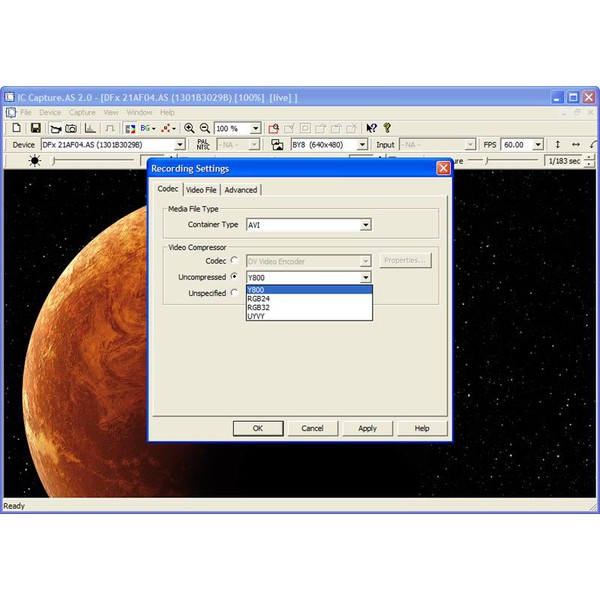Screen dimensions: 600x600
Task: Click the histogram icon in the toolbar
Action: pos(90,128)
